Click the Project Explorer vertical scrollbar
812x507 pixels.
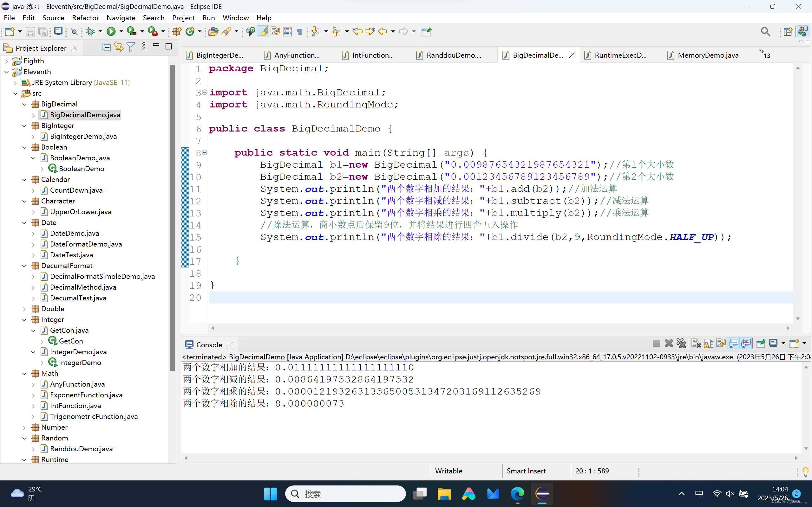click(x=173, y=218)
